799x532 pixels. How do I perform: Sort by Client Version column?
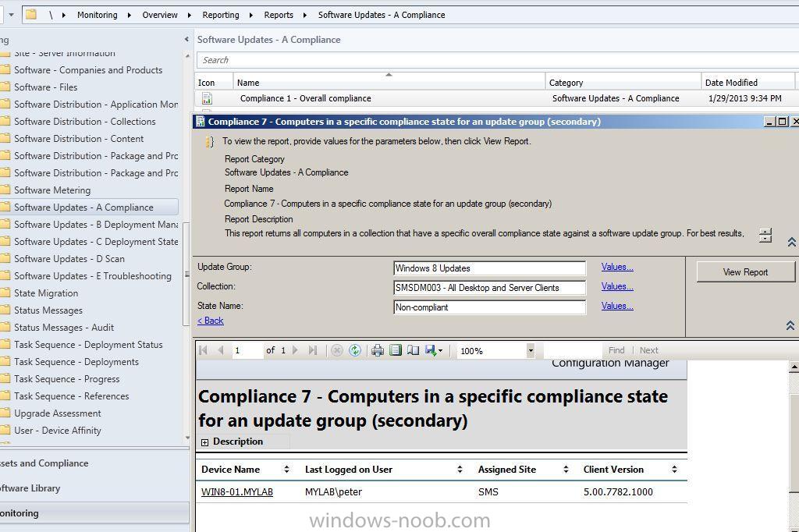pyautogui.click(x=674, y=470)
